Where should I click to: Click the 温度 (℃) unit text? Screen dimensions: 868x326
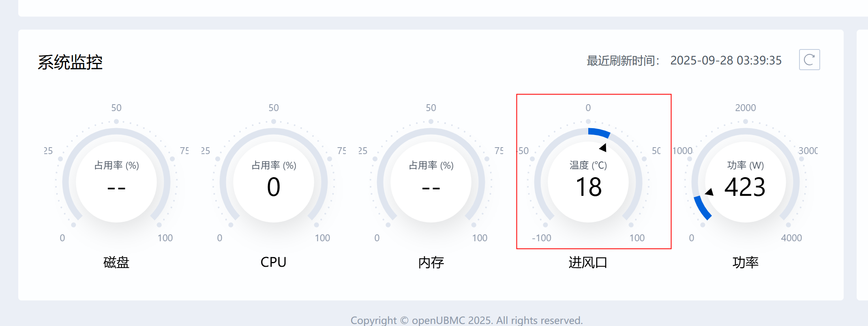click(588, 165)
